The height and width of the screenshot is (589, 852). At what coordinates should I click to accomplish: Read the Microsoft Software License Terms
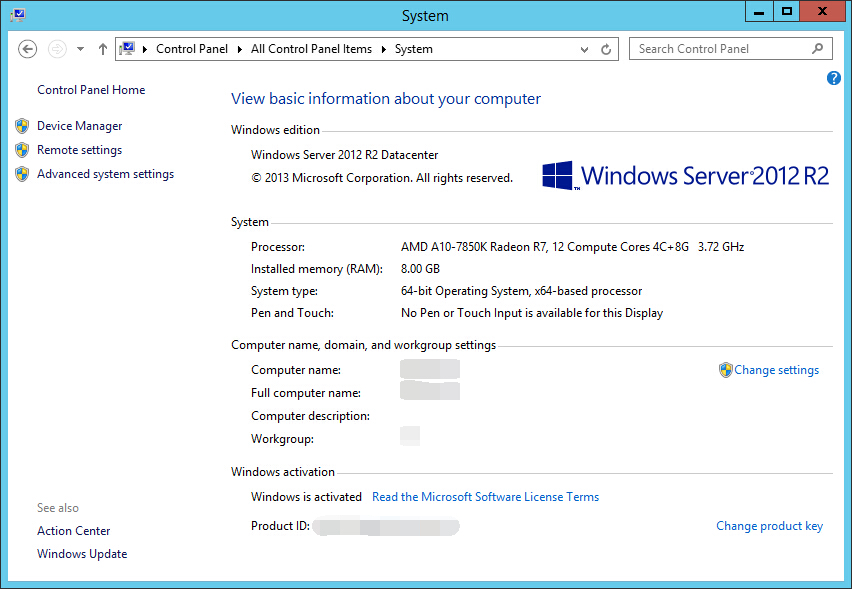tap(485, 497)
